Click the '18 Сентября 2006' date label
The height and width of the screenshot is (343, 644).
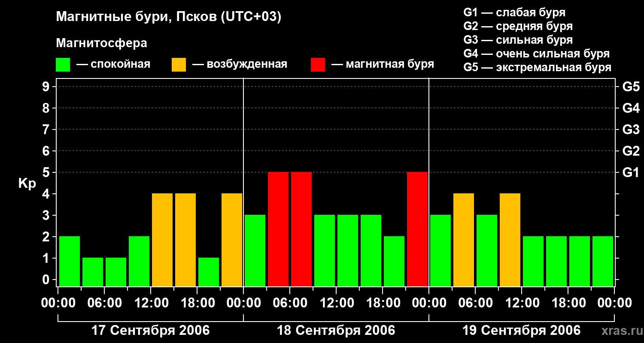click(x=336, y=331)
